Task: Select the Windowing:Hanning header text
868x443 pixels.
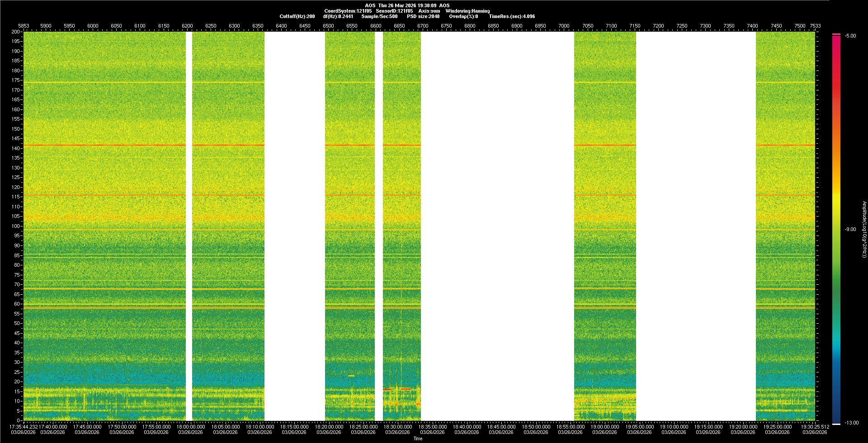Action: click(467, 11)
